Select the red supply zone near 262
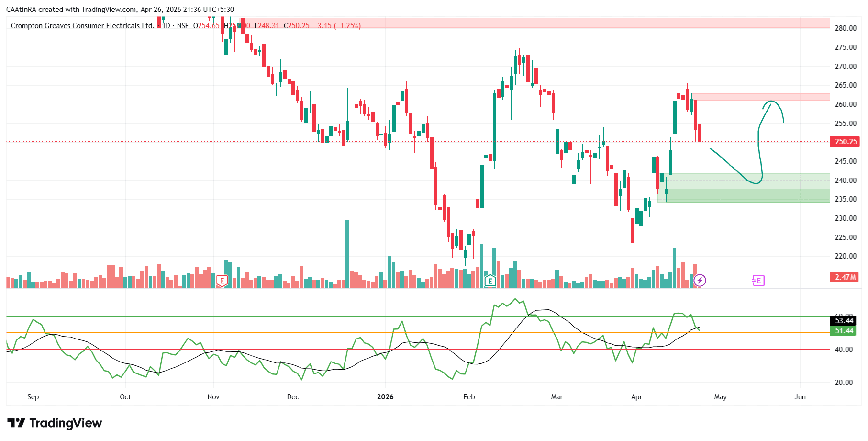This screenshot has height=441, width=868. tap(760, 97)
